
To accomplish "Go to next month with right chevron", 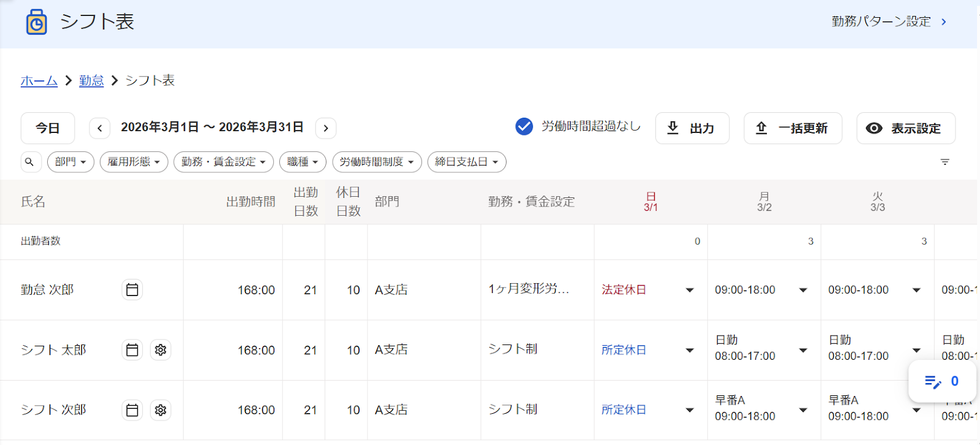I will coord(326,128).
